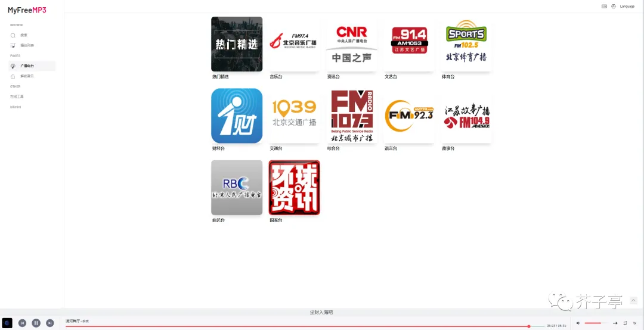Click the song title 漠河舞厅 in player
The image size is (644, 330).
point(73,321)
